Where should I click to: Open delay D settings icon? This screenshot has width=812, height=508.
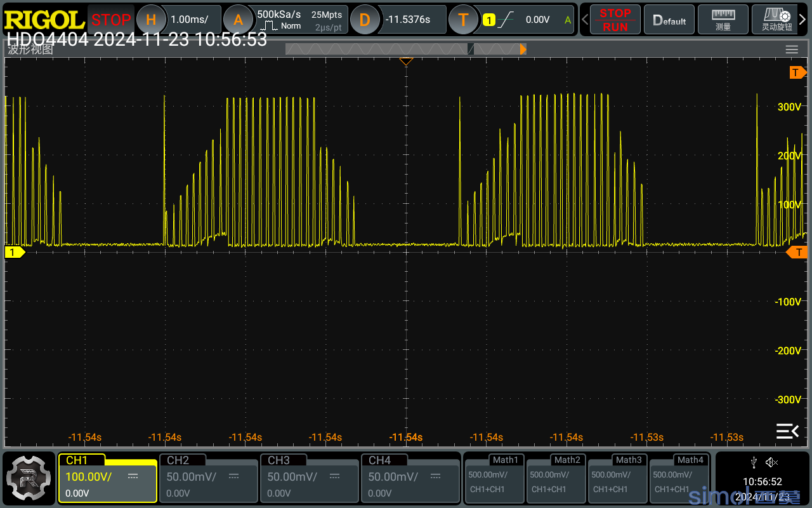[364, 20]
